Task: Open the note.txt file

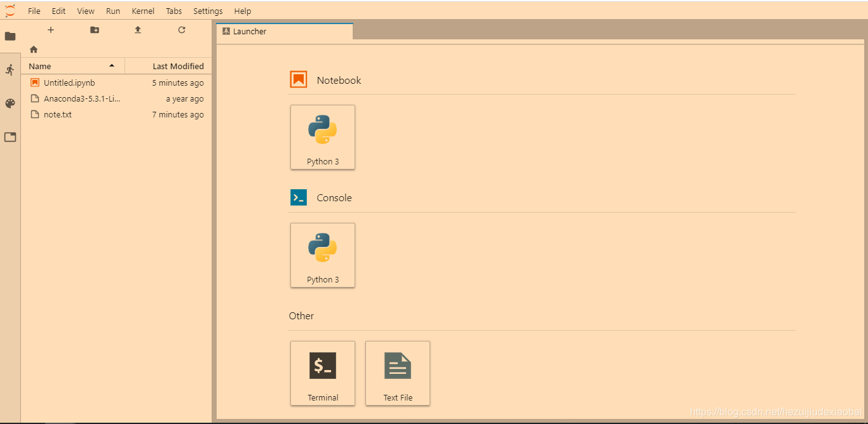Action: pyautogui.click(x=57, y=114)
